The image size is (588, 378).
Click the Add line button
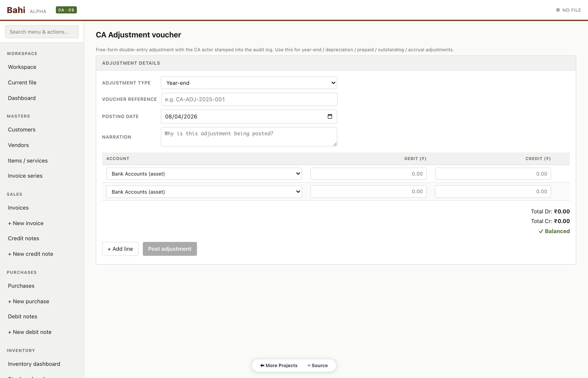point(120,249)
